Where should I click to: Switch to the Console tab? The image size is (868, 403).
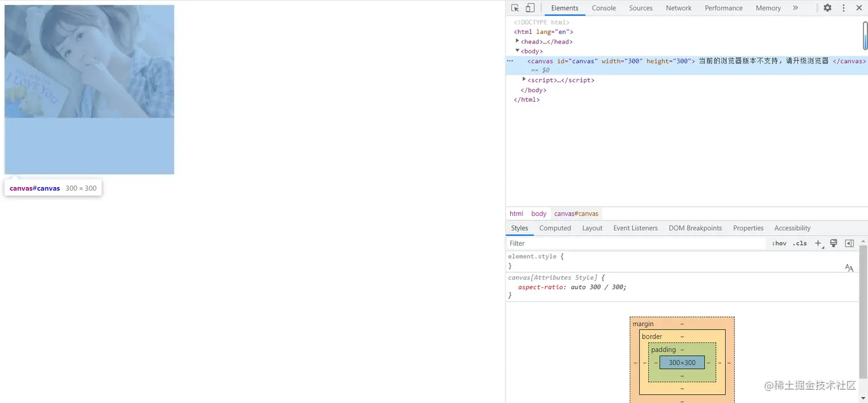(x=604, y=8)
